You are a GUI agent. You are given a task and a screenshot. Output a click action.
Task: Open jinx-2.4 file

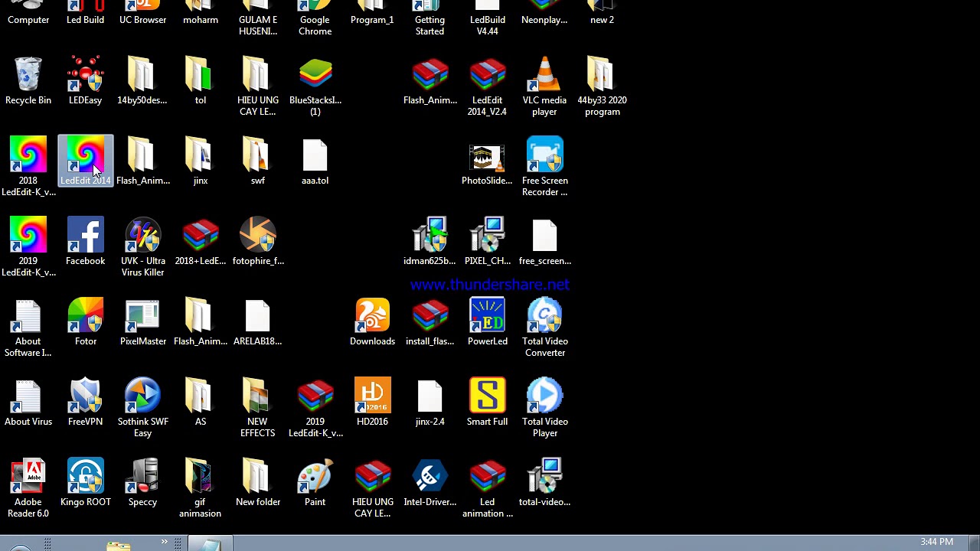click(430, 403)
